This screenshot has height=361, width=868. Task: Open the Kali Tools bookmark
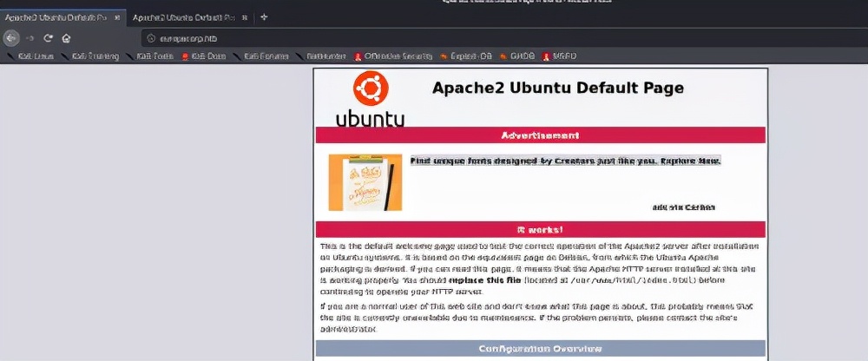coord(150,56)
